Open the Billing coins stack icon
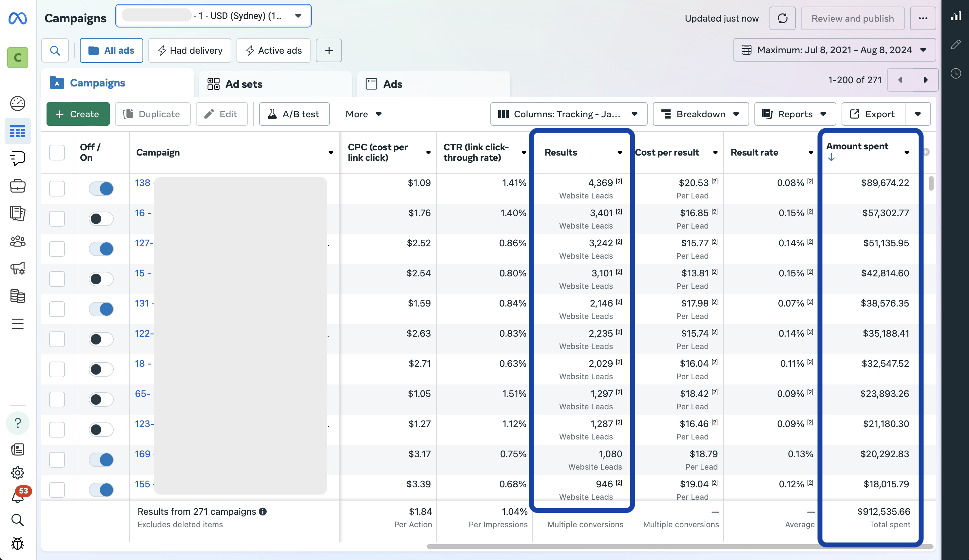The height and width of the screenshot is (560, 969). 18,296
